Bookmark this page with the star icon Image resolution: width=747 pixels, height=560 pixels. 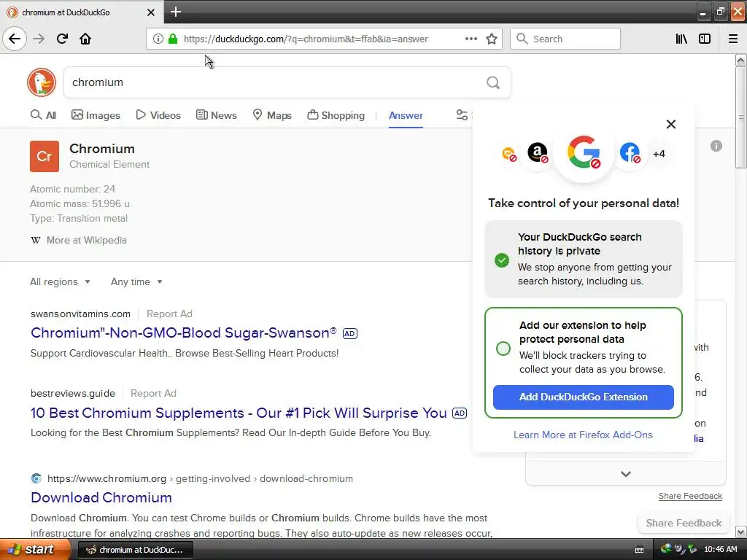coord(492,39)
